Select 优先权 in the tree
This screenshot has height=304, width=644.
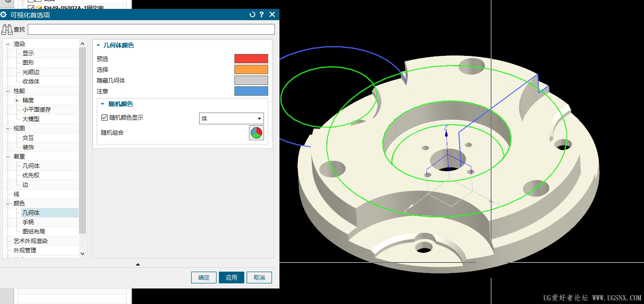click(x=31, y=175)
